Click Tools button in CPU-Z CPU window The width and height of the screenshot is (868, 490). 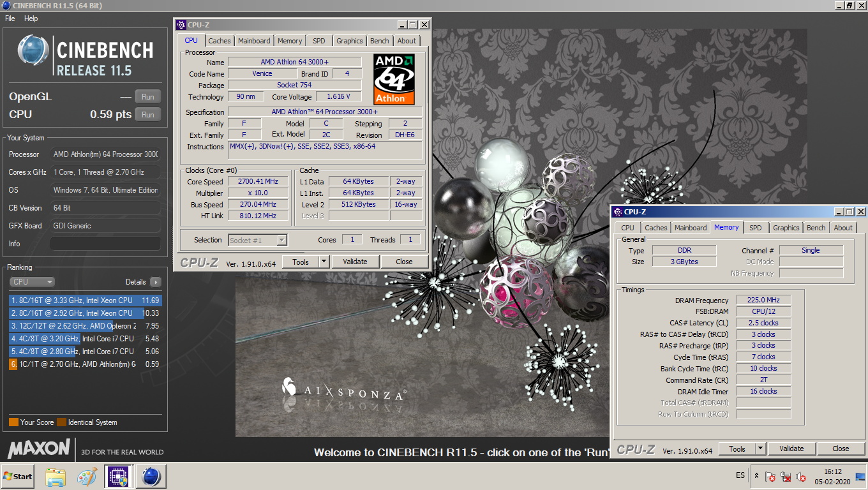pos(301,262)
